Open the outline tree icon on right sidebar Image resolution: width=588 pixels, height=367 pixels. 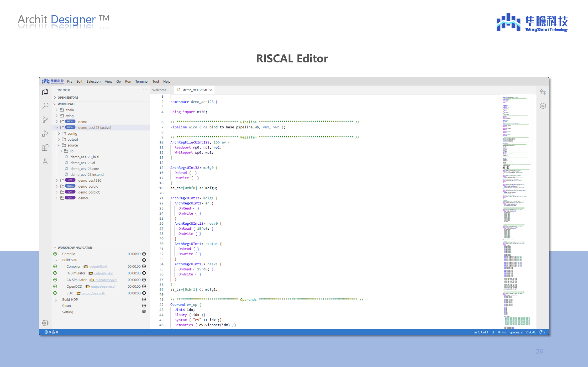[x=543, y=92]
